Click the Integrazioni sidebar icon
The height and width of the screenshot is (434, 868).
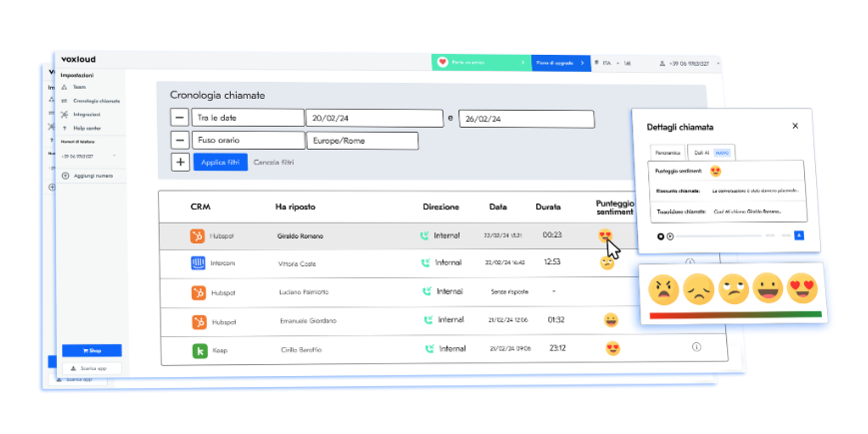[x=64, y=115]
